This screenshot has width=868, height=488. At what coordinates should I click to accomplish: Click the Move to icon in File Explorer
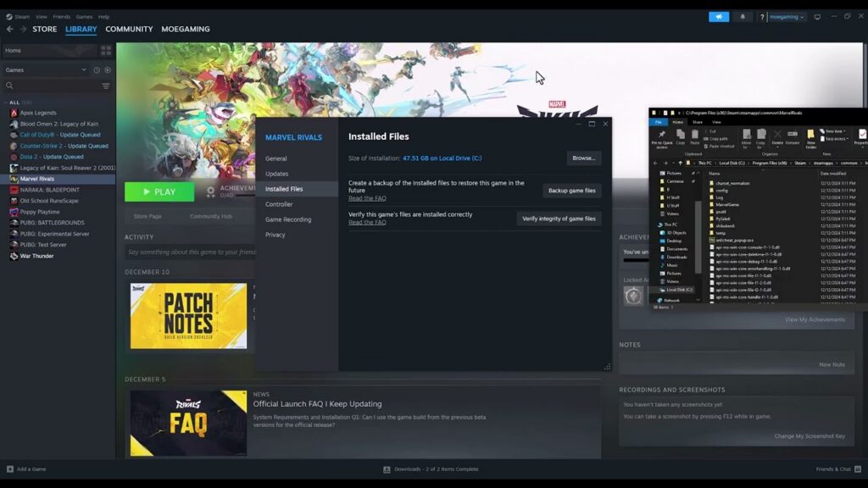(746, 138)
